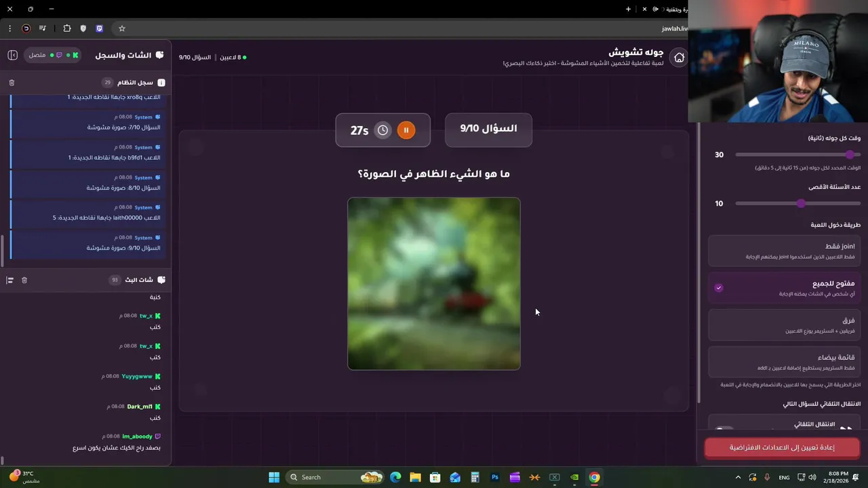Select the فرق entry mode

(784, 325)
